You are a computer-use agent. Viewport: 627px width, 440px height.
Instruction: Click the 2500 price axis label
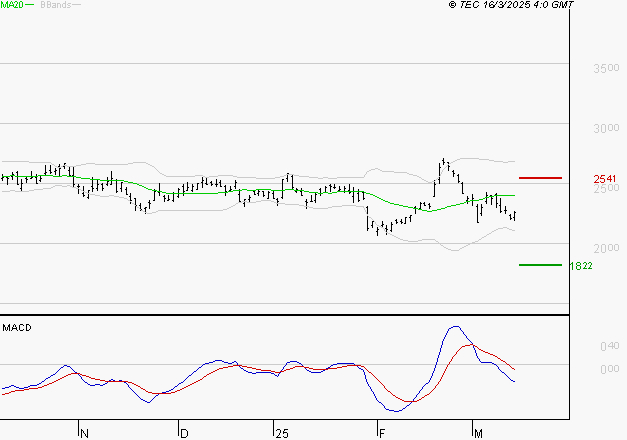[606, 188]
